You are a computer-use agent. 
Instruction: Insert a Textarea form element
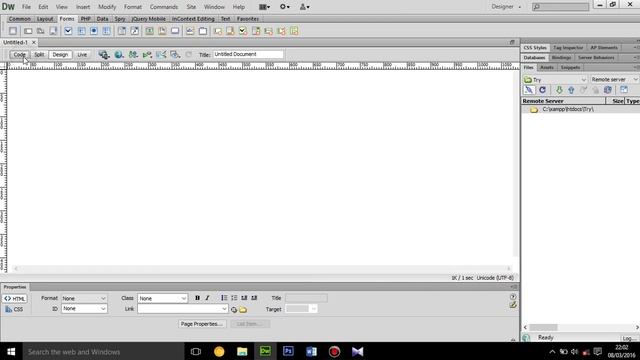[x=53, y=31]
